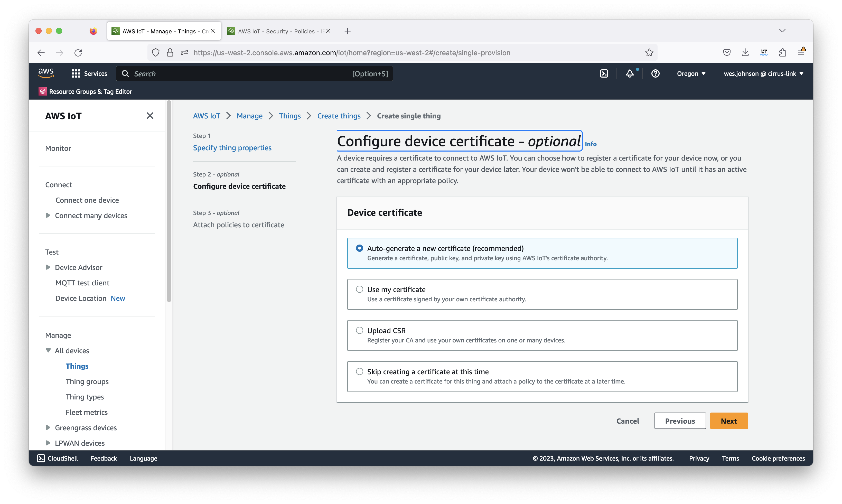Expand Device Advisor in the sidebar
The height and width of the screenshot is (504, 842).
tap(48, 267)
